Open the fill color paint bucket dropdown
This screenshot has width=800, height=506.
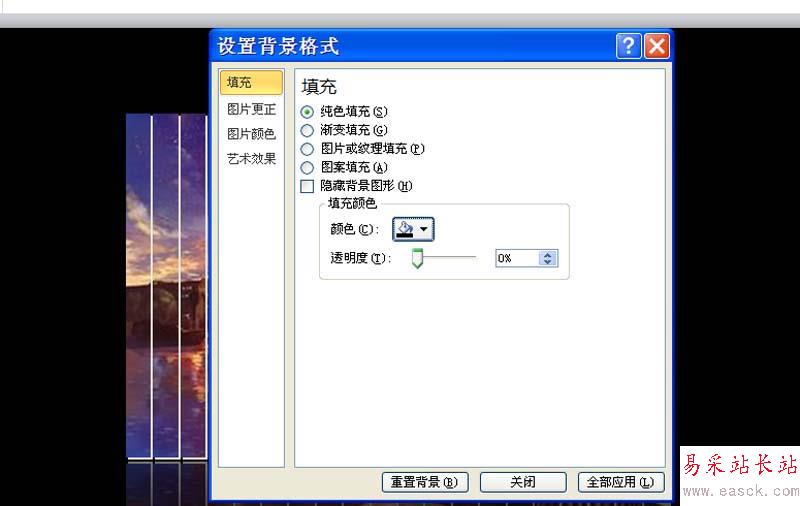(x=413, y=229)
